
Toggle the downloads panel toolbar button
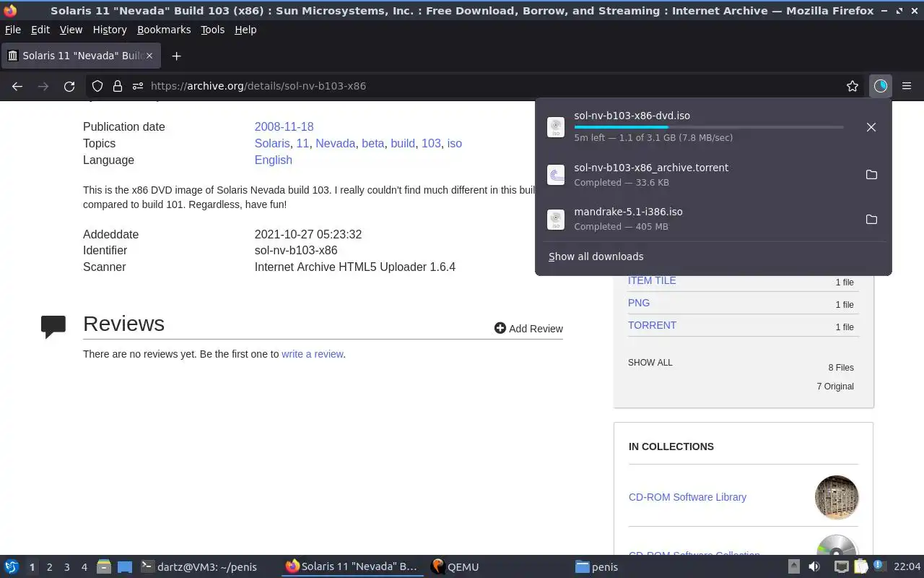(x=881, y=86)
